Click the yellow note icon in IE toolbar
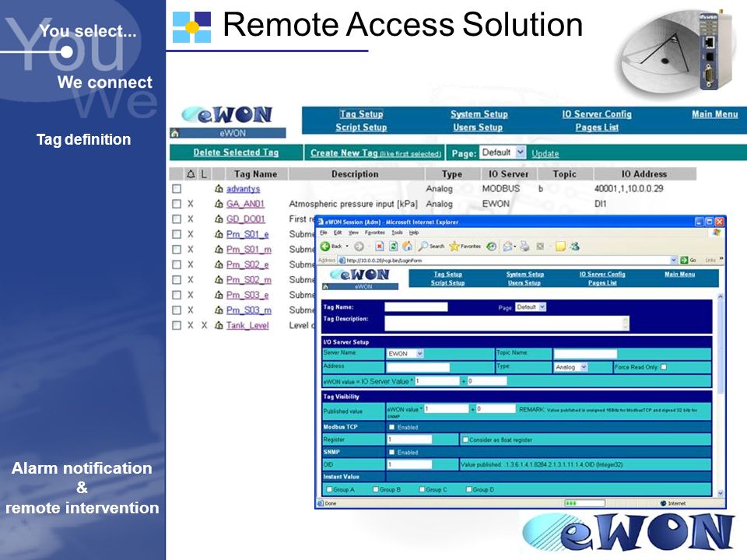This screenshot has width=747, height=560. (x=560, y=247)
